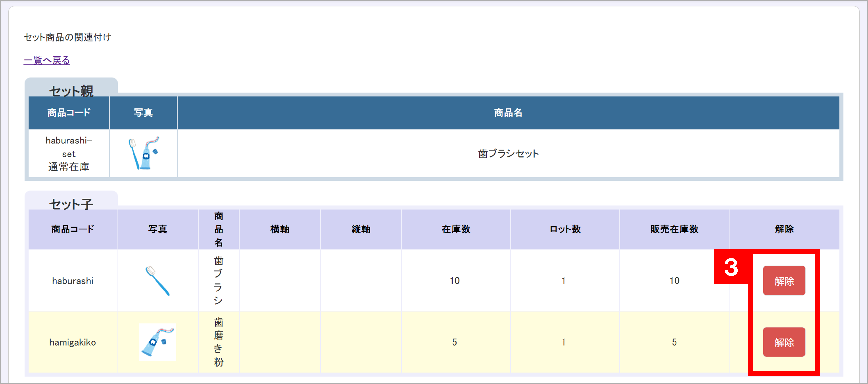This screenshot has height=384, width=868.
Task: Open the haburashi toothbrush photo
Action: 157,281
